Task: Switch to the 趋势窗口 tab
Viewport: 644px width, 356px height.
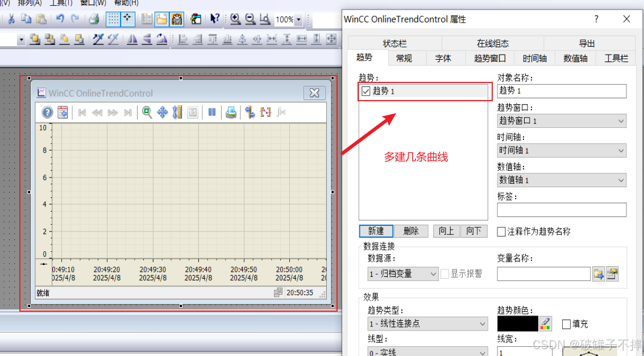Action: pyautogui.click(x=489, y=59)
